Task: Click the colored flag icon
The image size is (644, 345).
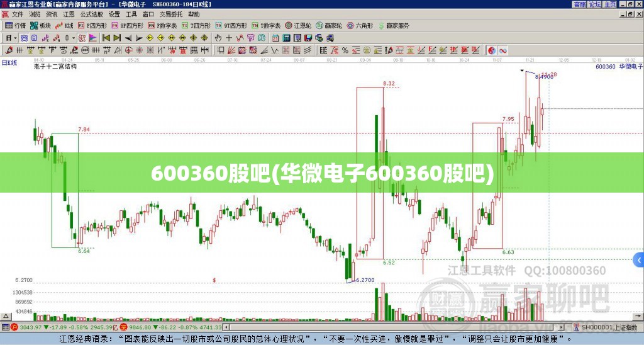Action: (x=93, y=38)
